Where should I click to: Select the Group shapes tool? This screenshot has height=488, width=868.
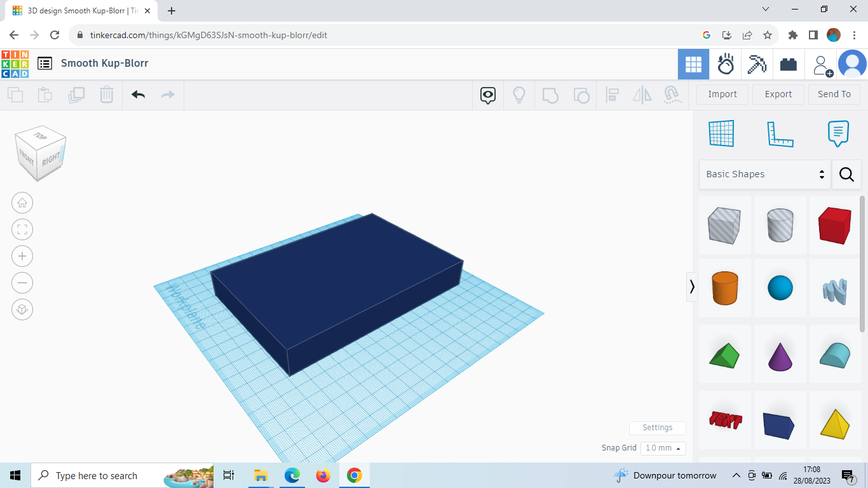click(550, 94)
